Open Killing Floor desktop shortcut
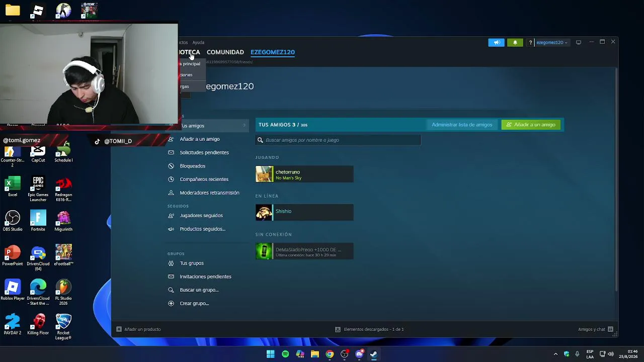Image resolution: width=644 pixels, height=362 pixels. pyautogui.click(x=38, y=325)
